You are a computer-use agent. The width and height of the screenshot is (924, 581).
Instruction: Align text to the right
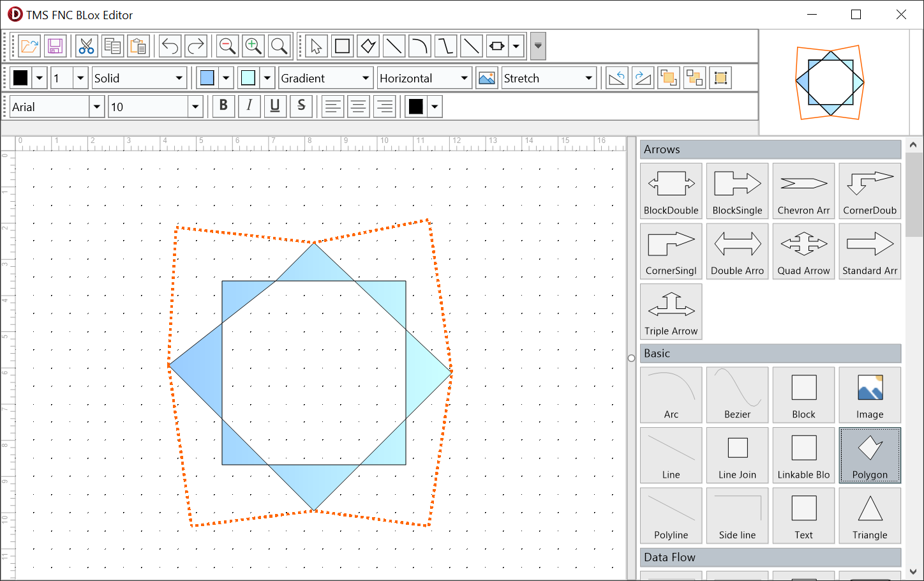[x=384, y=106]
